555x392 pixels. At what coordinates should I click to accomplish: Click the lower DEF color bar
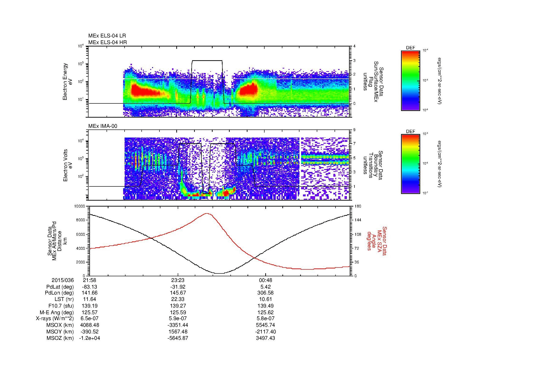pos(410,164)
